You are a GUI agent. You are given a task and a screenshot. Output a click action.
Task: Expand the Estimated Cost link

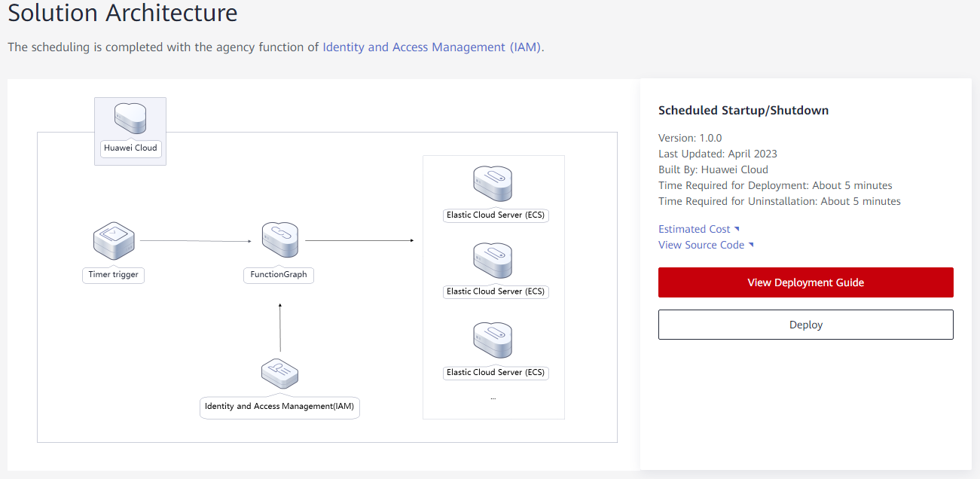(x=694, y=229)
